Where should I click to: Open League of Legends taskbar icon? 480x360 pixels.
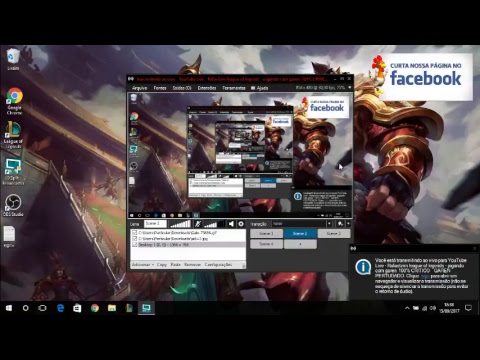(x=129, y=308)
